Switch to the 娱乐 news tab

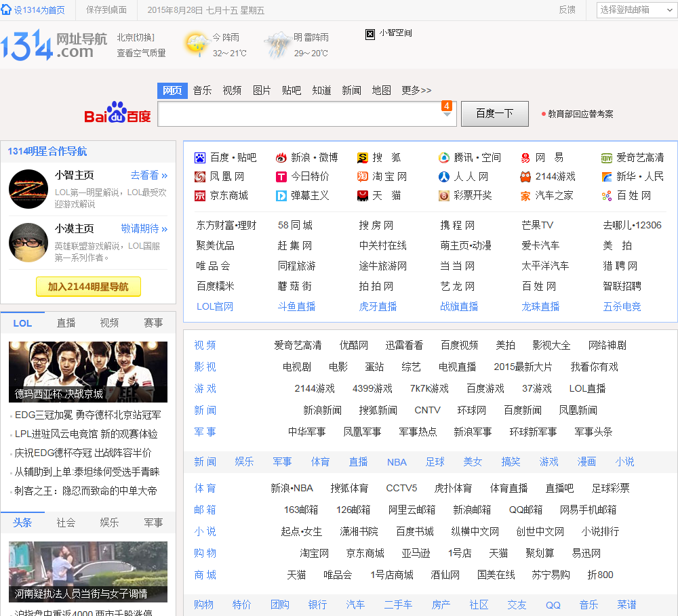click(x=109, y=522)
